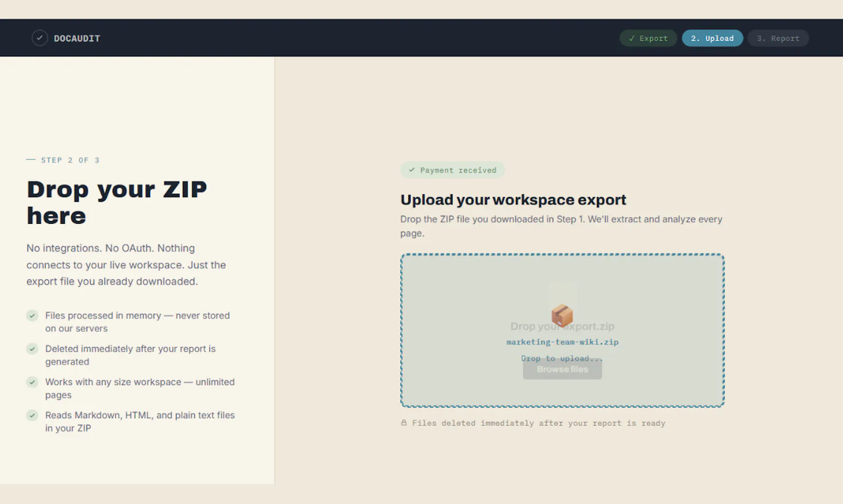Click the Browse files button

(x=562, y=369)
